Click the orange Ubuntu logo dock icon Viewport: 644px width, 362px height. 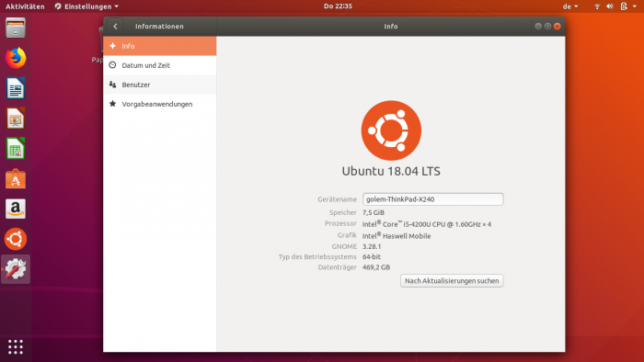pos(16,239)
